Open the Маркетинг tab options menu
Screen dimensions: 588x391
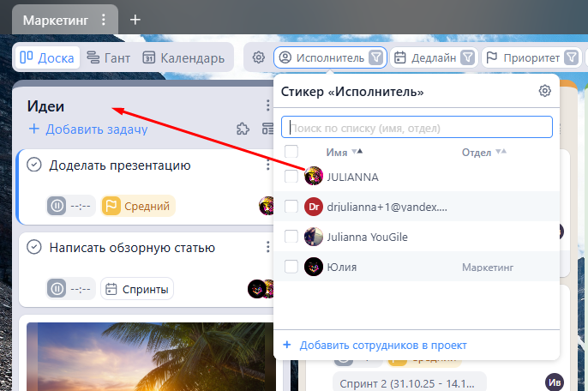pos(104,20)
